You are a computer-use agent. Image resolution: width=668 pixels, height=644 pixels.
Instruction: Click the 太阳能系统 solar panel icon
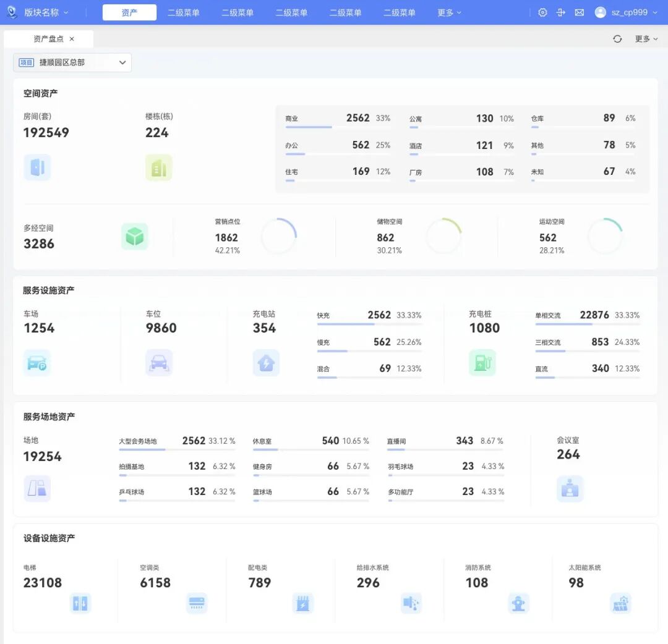tap(620, 603)
